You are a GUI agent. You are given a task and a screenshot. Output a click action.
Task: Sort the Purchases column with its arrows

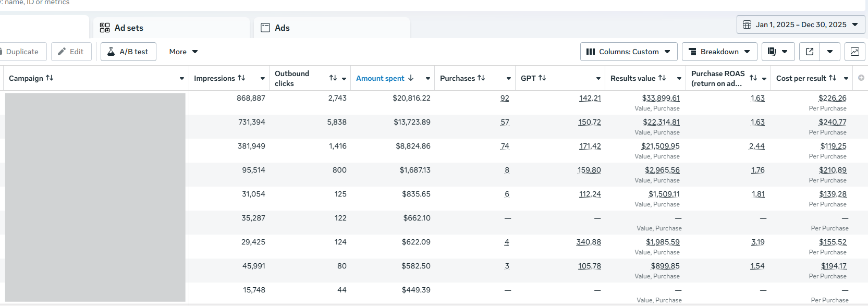click(x=481, y=78)
